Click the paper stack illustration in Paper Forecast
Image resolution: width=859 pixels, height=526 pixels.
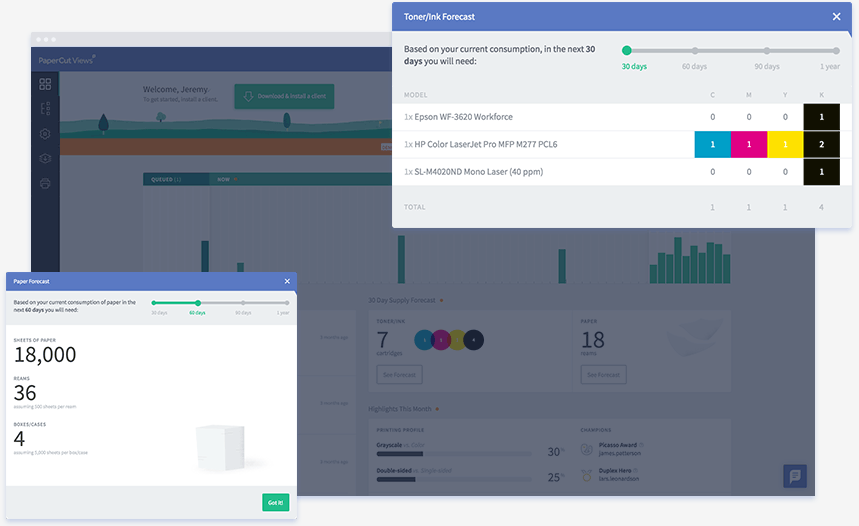221,448
